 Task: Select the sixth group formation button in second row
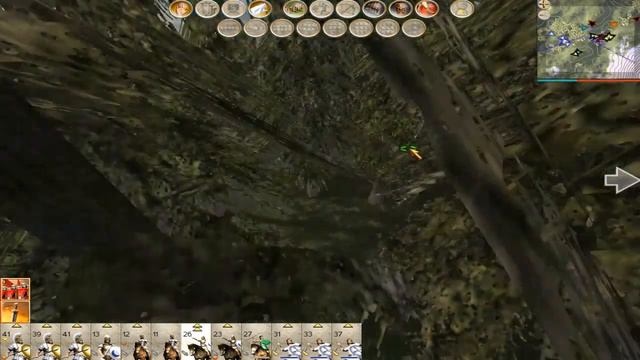pos(361,28)
